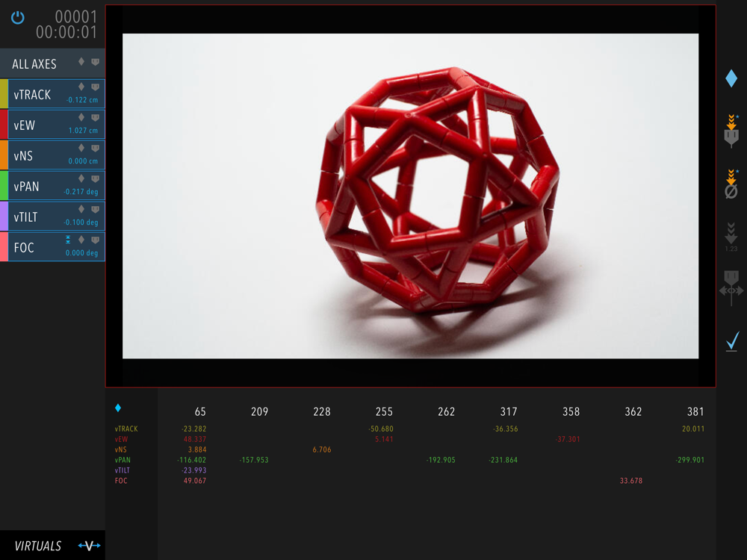Click vTRACK value 20.011
Viewport: 747px width, 560px height.
coord(693,429)
